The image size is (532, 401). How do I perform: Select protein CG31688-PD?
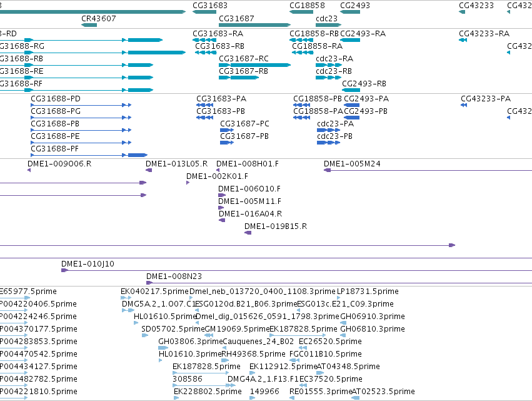[x=56, y=99]
